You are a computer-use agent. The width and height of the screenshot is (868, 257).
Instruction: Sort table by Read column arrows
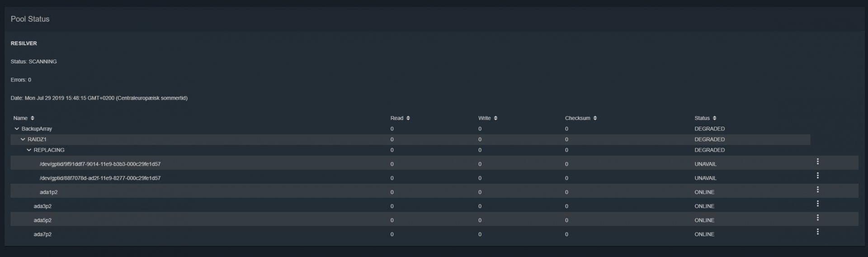pyautogui.click(x=408, y=118)
